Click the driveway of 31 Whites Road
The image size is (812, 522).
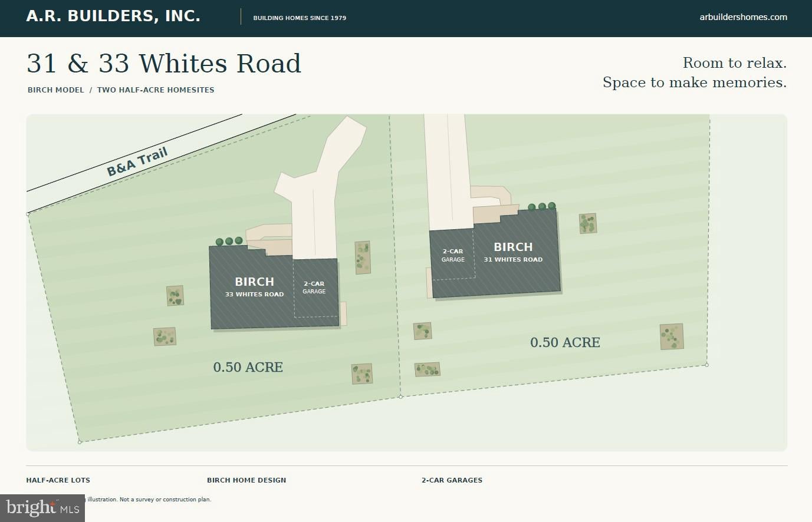tap(448, 171)
